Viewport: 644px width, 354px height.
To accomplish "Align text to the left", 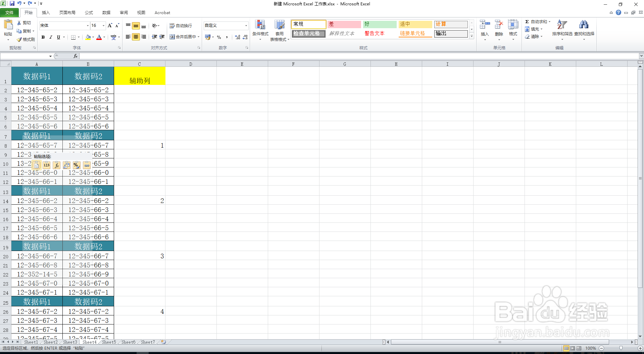I will click(x=128, y=37).
